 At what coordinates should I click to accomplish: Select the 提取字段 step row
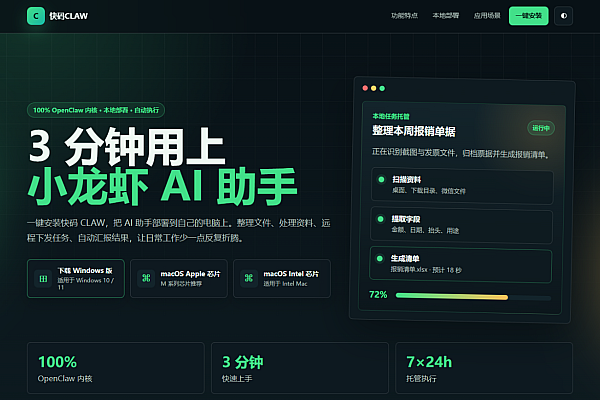[x=461, y=225]
